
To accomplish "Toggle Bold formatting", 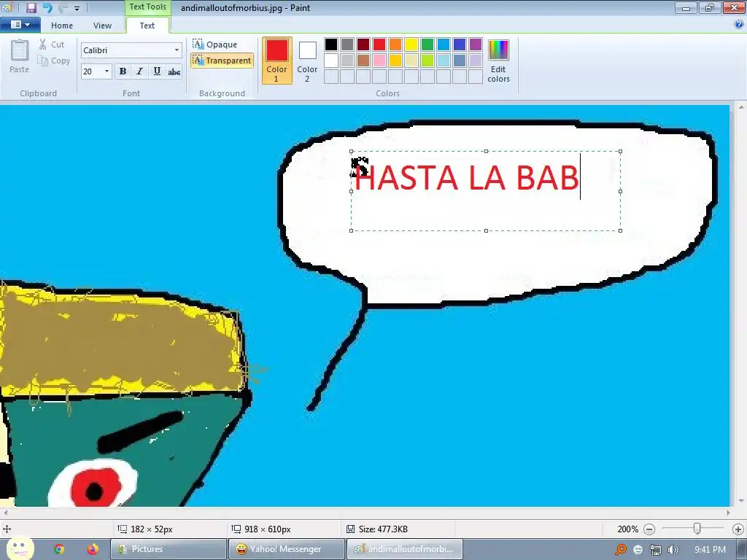I will point(123,71).
